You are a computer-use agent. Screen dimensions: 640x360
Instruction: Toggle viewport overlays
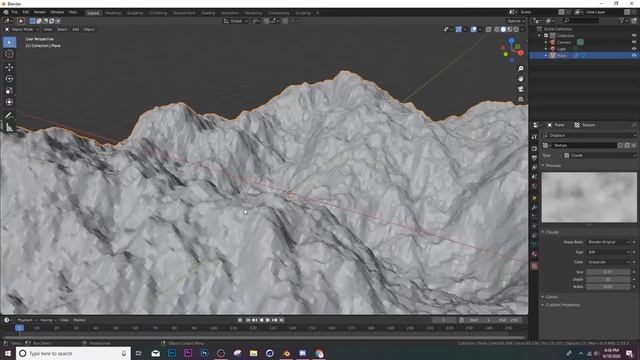pos(473,29)
